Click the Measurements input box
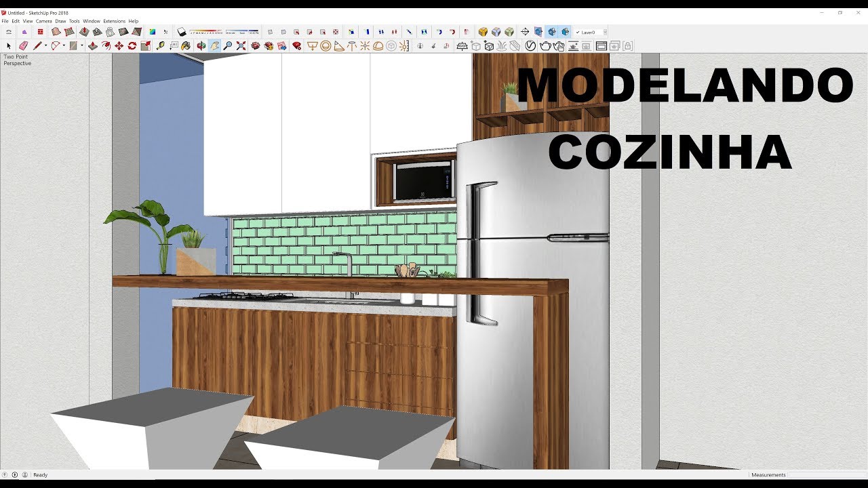 point(826,475)
